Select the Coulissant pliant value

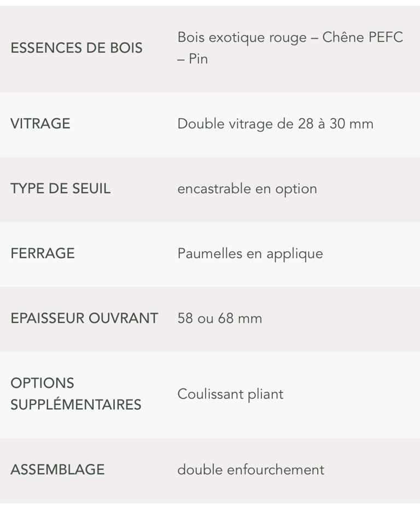click(x=230, y=394)
